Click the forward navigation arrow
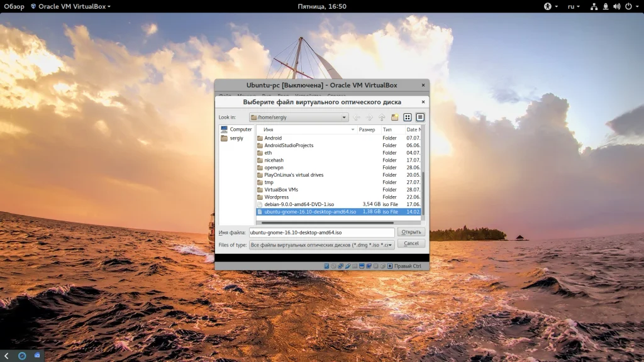The image size is (644, 362). point(369,118)
